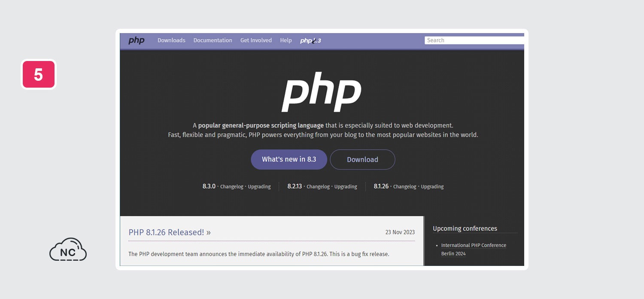The image size is (644, 299).
Task: Open the php 8.3 release badge in navbar
Action: click(310, 41)
